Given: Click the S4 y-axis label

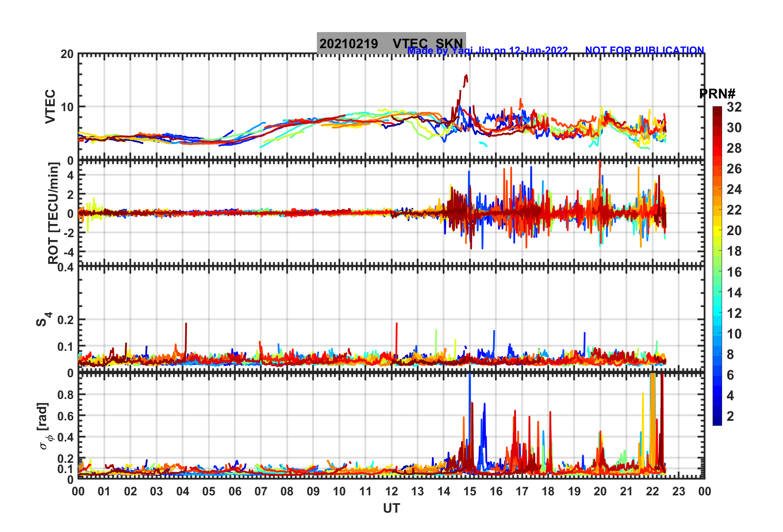Looking at the screenshot, I should click(43, 319).
